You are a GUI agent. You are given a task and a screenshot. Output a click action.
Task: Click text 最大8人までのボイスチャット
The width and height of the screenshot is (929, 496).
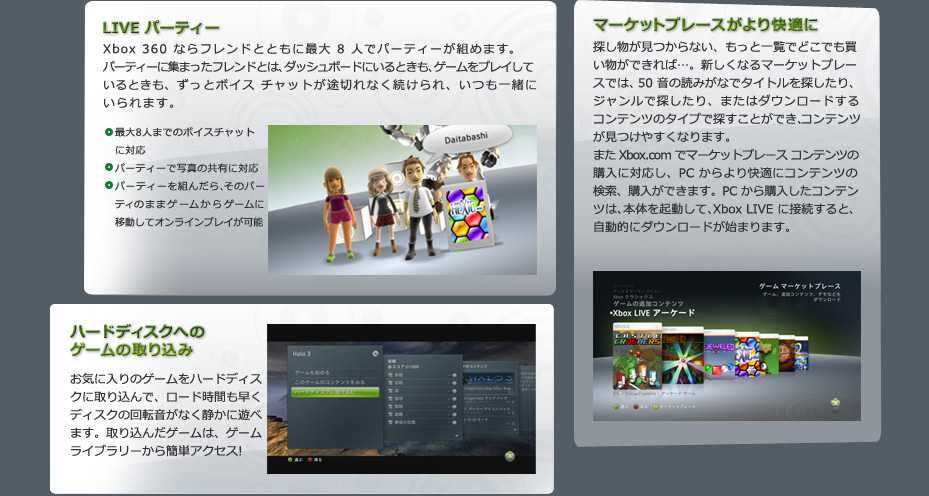[184, 132]
